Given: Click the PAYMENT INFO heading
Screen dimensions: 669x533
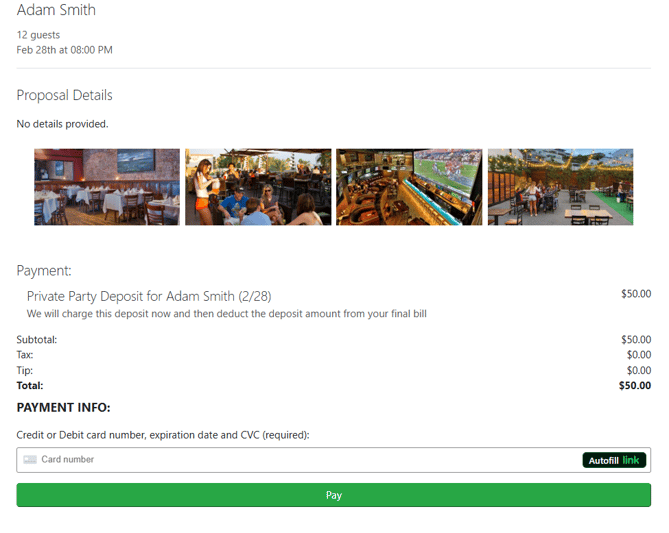Looking at the screenshot, I should point(63,408).
